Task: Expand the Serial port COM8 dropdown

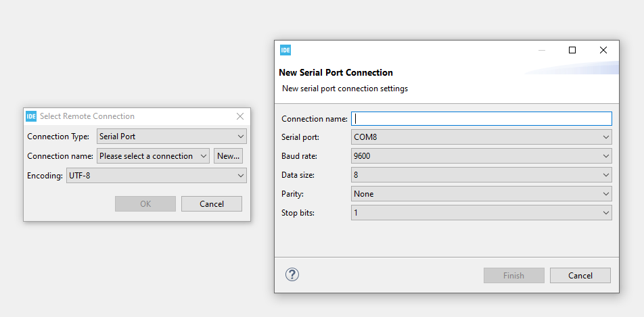Action: coord(481,137)
